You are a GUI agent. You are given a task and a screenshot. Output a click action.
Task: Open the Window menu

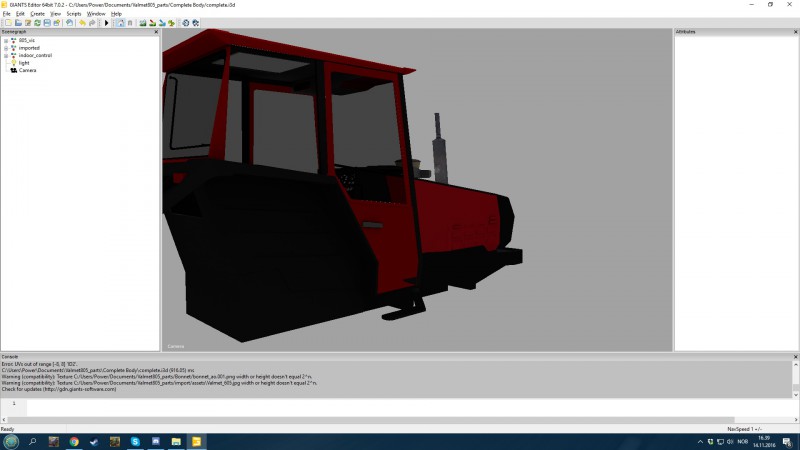pos(96,14)
